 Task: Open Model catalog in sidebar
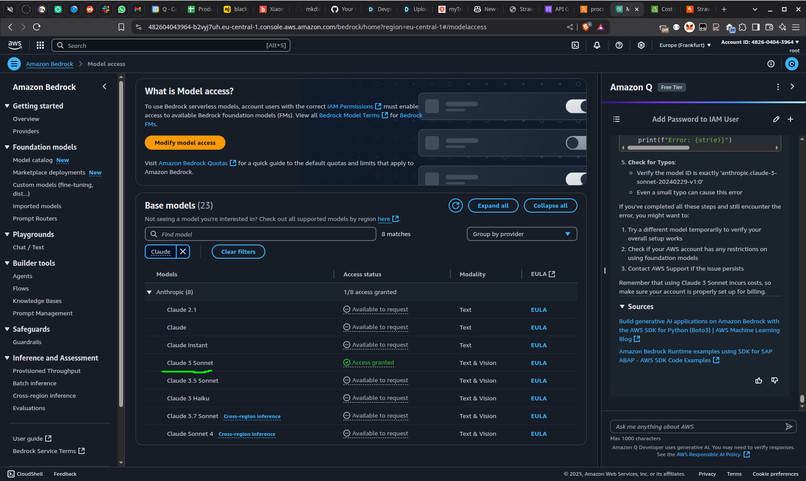tap(32, 160)
